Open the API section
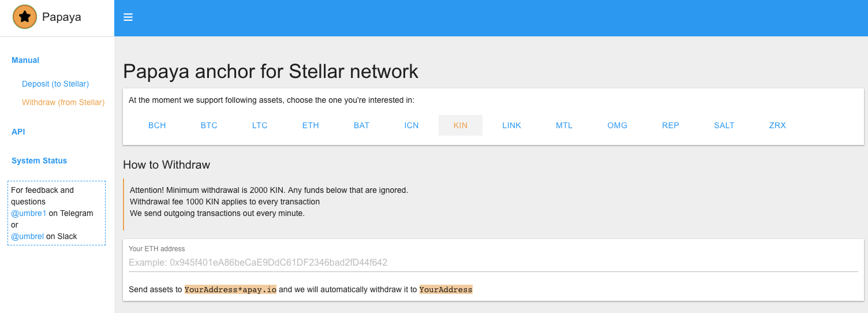868x313 pixels. pos(18,132)
